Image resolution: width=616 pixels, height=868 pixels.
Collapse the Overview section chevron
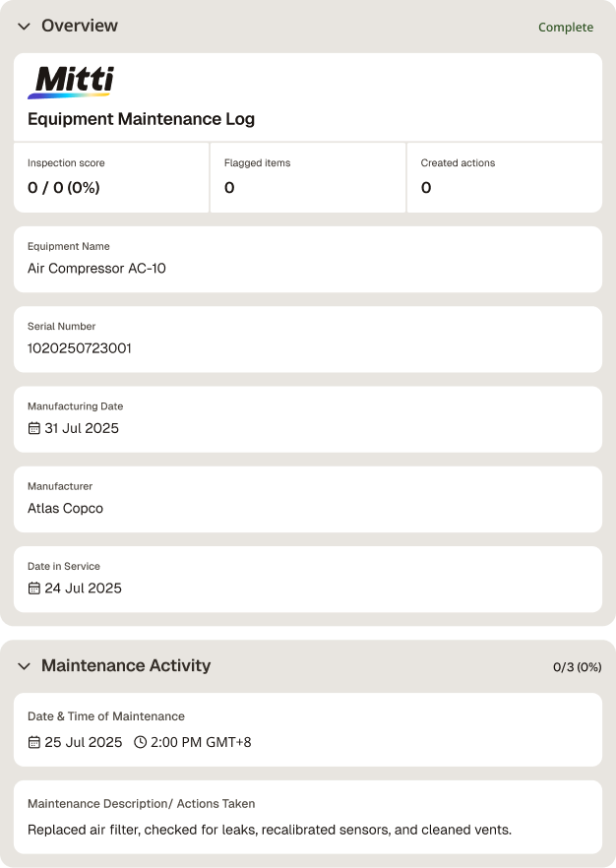[x=24, y=26]
